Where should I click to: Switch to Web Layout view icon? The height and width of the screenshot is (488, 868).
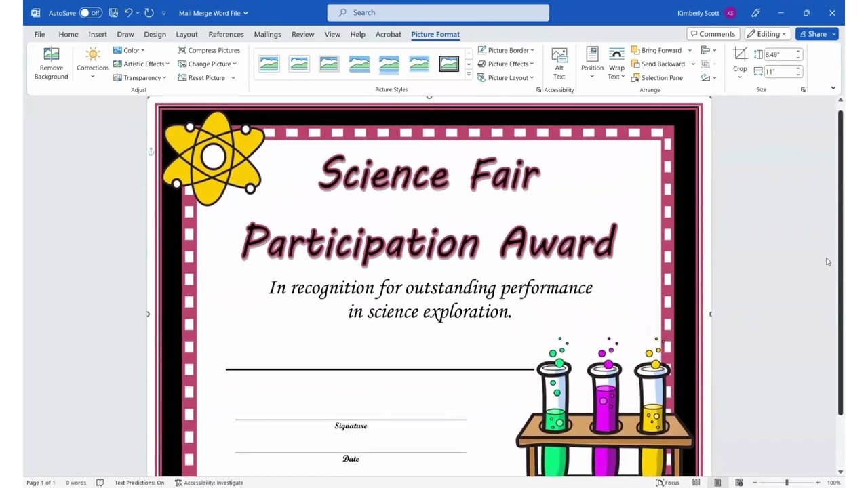(739, 483)
